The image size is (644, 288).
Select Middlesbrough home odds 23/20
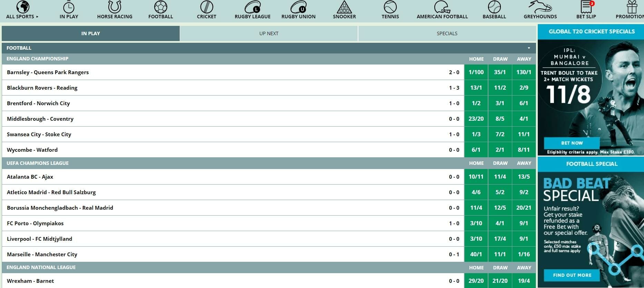(x=476, y=119)
